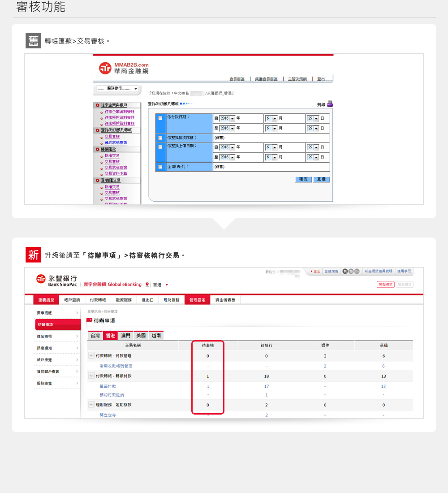Image resolution: width=448 pixels, height=493 pixels.
Task: Click the 新舊網銀差異說明 link
Action: point(378,271)
